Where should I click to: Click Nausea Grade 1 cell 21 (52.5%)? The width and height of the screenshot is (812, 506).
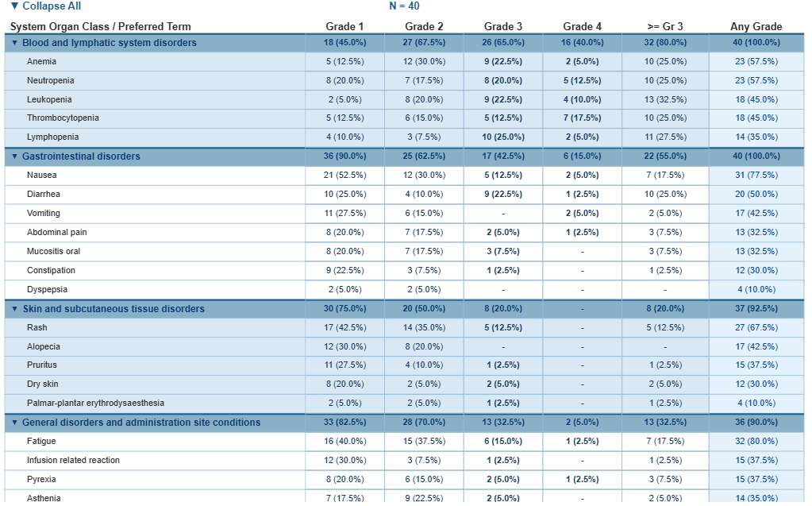pyautogui.click(x=344, y=176)
